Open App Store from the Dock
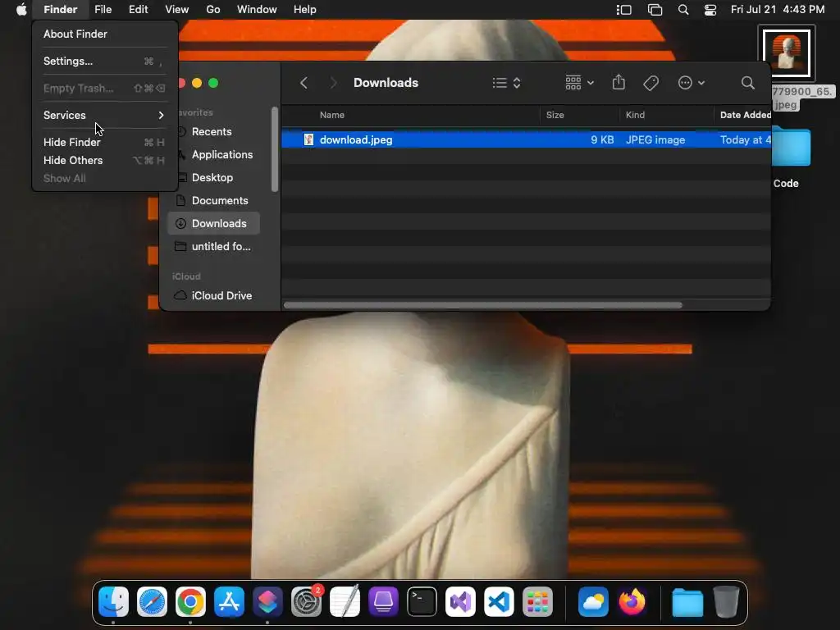 (x=230, y=601)
